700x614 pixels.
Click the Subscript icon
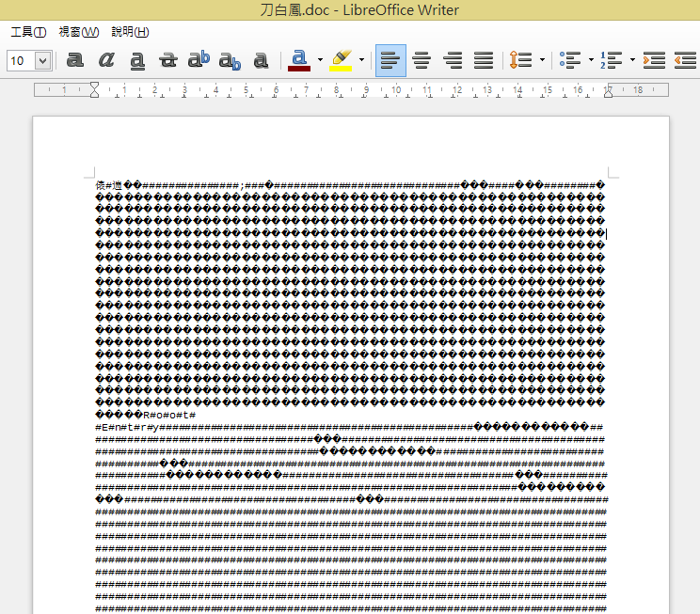point(230,60)
